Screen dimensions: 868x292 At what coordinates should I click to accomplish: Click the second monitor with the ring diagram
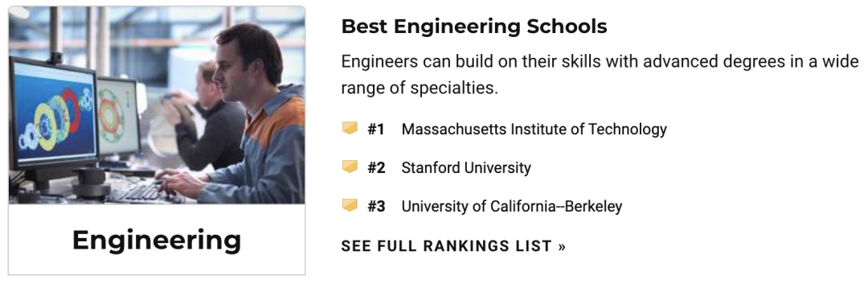click(118, 117)
